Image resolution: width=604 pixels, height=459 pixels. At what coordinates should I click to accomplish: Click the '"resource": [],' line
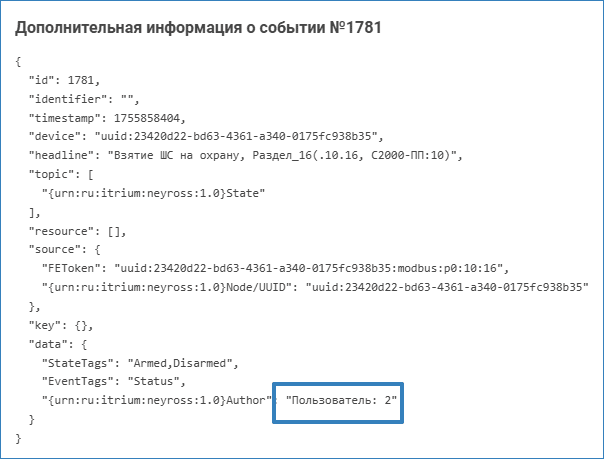click(x=77, y=231)
